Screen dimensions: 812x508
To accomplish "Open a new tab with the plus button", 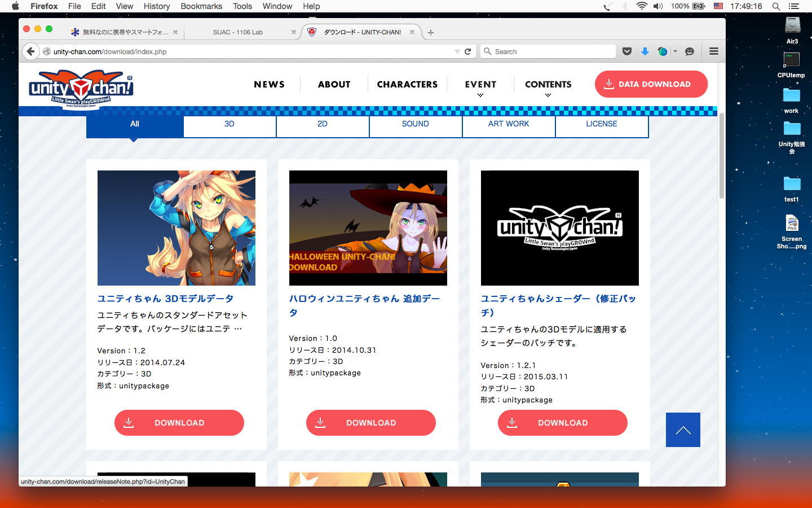I will tap(431, 32).
